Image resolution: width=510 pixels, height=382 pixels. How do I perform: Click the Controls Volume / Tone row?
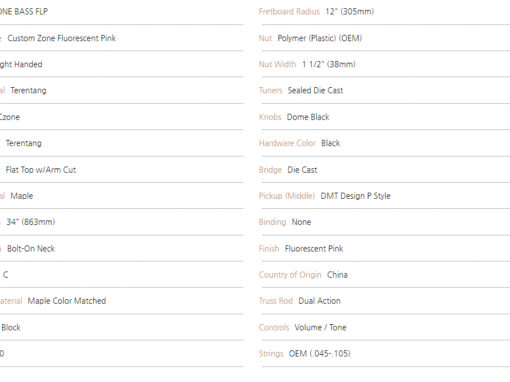[x=384, y=327]
